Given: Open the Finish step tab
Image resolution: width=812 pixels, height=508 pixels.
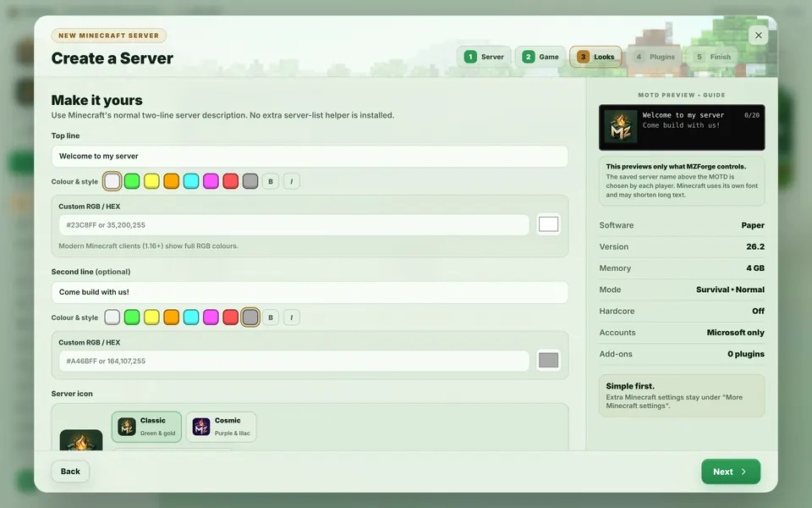Looking at the screenshot, I should click(x=713, y=57).
